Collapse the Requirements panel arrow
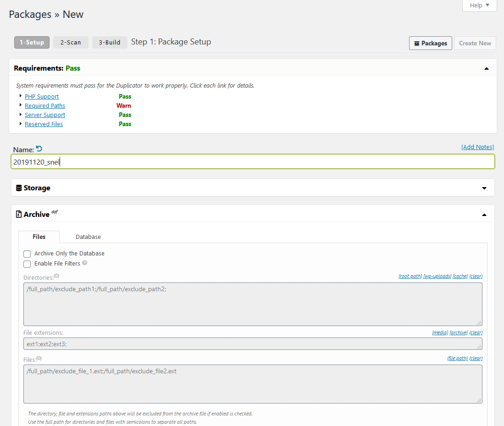Image resolution: width=504 pixels, height=426 pixels. tap(486, 69)
